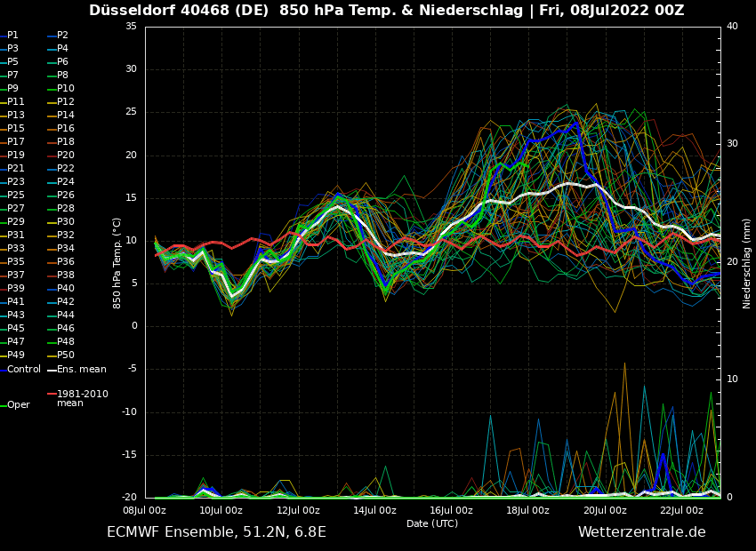
Task: Click the green Oper line swatch
Action: pos(4,405)
